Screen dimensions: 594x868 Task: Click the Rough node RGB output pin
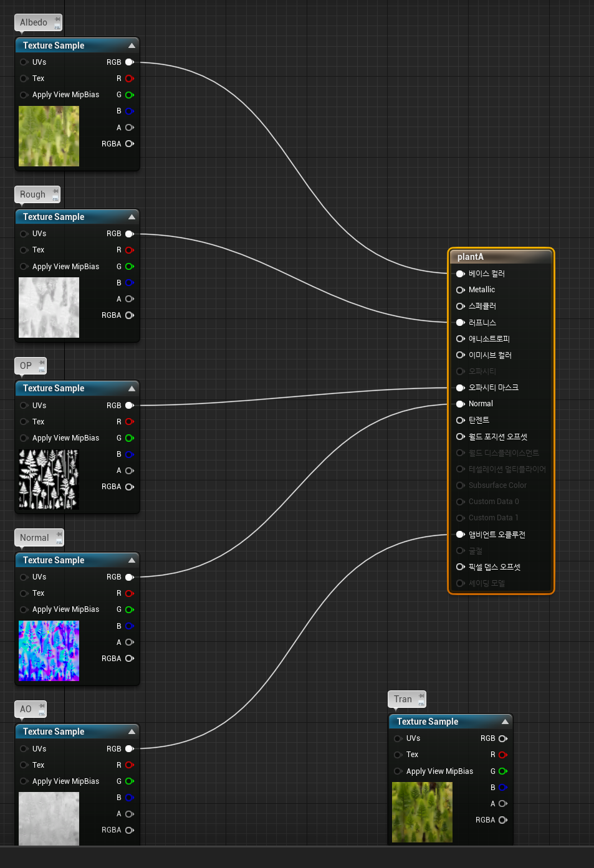pyautogui.click(x=130, y=234)
